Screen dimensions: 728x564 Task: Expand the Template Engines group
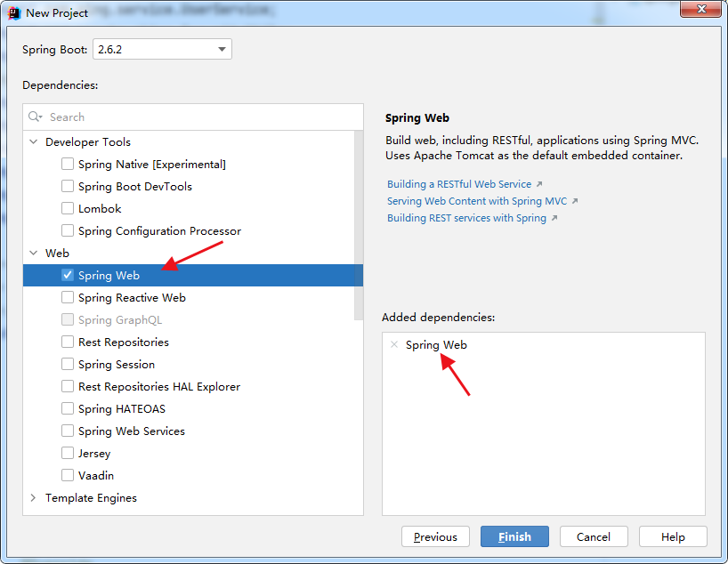click(34, 497)
